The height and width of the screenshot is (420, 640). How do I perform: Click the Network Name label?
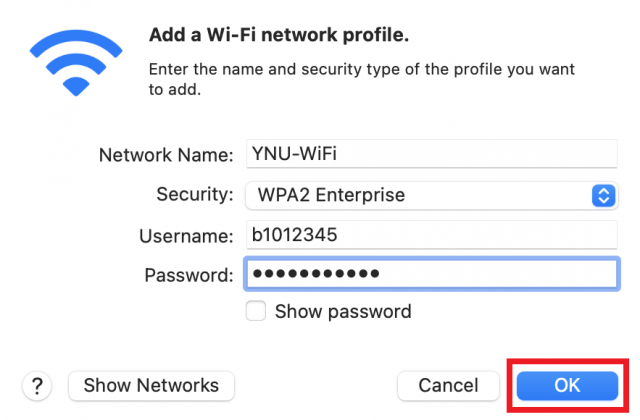pyautogui.click(x=166, y=155)
